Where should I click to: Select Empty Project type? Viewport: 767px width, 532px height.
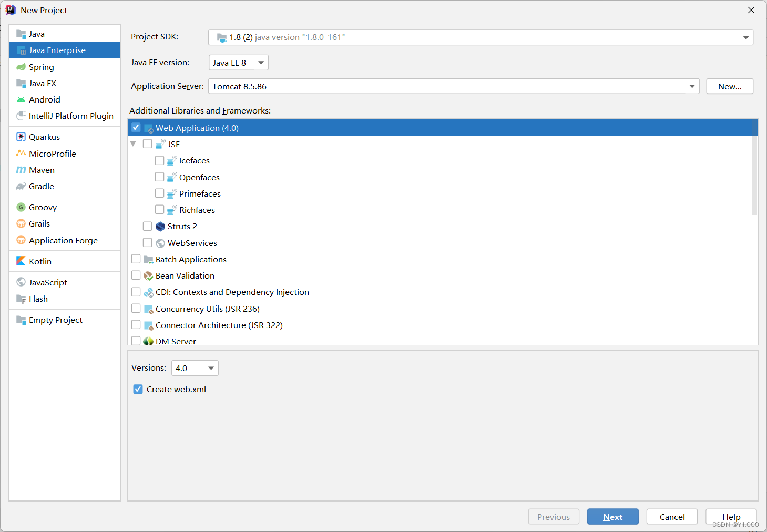[x=65, y=320]
